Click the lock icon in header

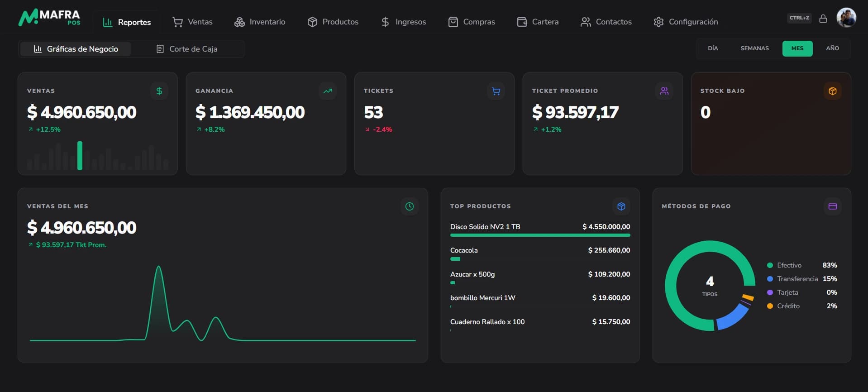tap(823, 18)
